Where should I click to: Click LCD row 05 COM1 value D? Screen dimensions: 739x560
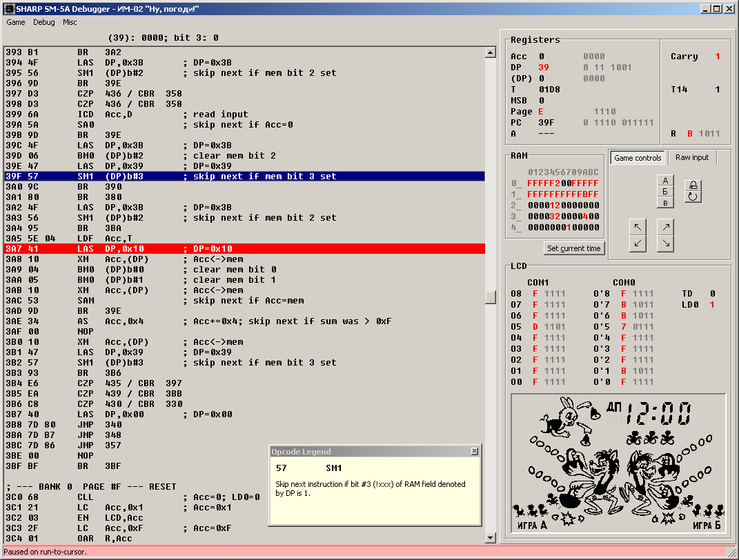[x=535, y=327]
